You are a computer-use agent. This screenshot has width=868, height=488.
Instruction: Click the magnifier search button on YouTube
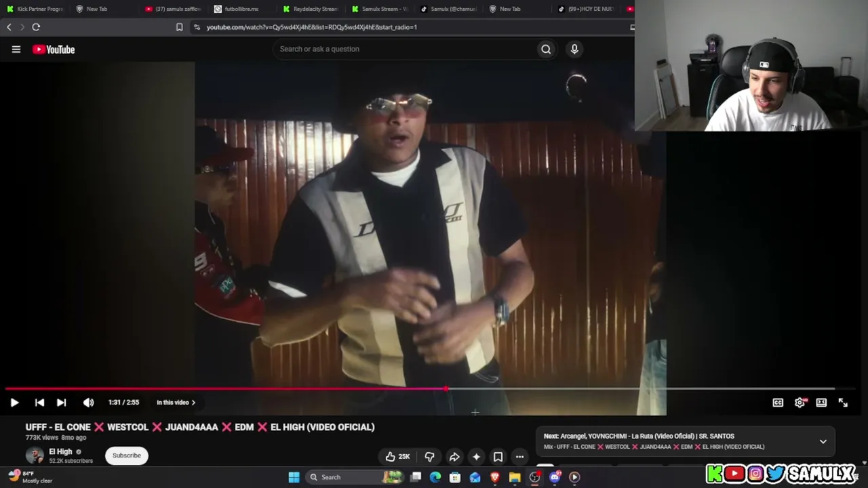[546, 49]
